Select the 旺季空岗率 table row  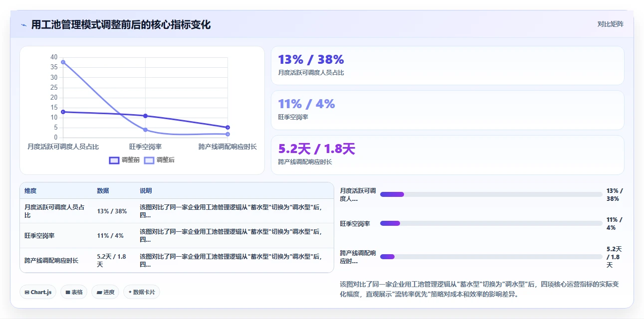(x=177, y=235)
